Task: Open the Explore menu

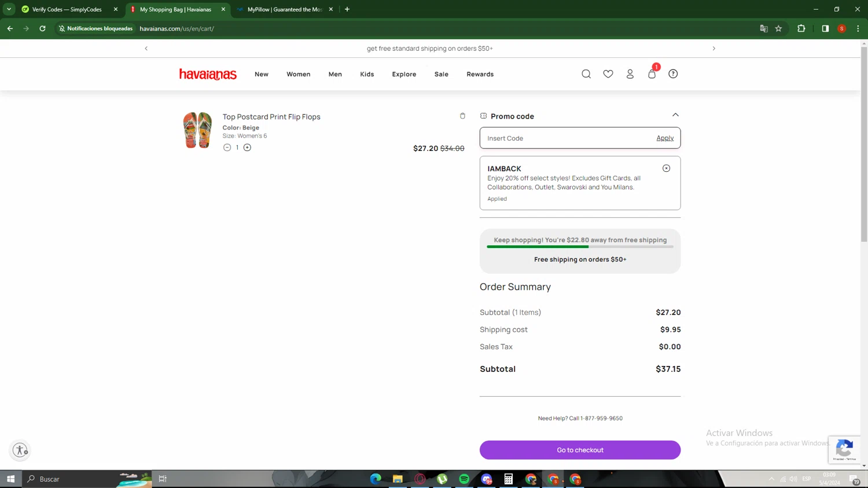Action: click(404, 74)
